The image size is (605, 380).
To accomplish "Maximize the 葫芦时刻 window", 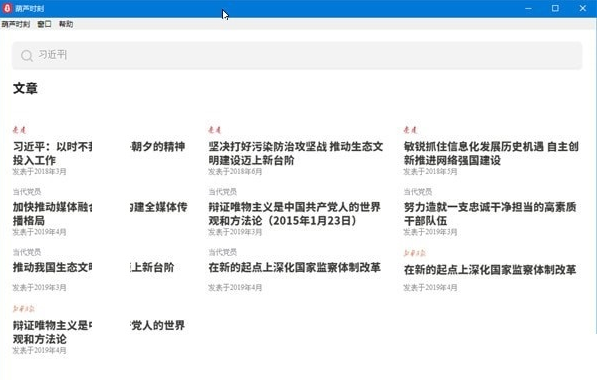I will coord(555,8).
